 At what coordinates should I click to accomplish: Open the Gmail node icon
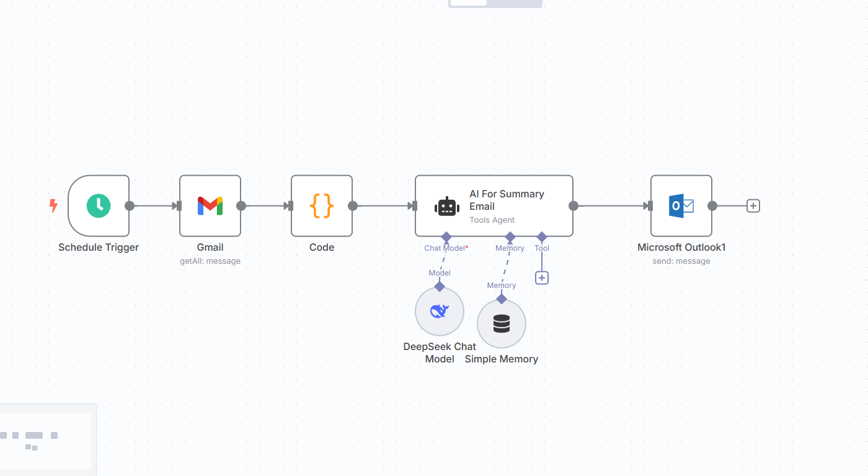210,205
